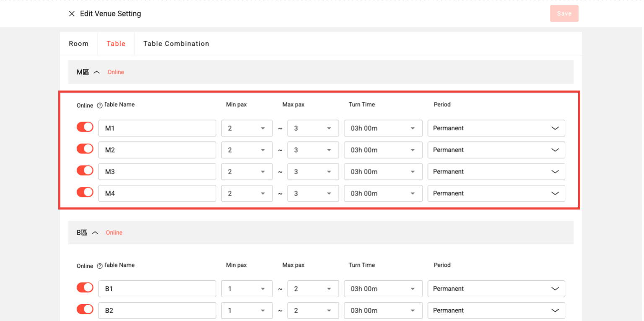The width and height of the screenshot is (644, 321).
Task: Close the Edit Venue Setting dialog
Action: (x=72, y=14)
